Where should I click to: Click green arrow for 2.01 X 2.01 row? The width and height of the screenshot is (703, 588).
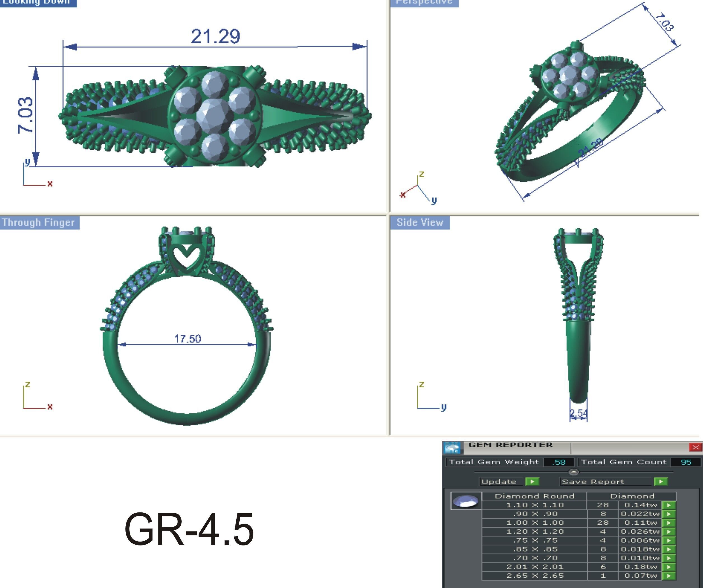[x=669, y=567]
